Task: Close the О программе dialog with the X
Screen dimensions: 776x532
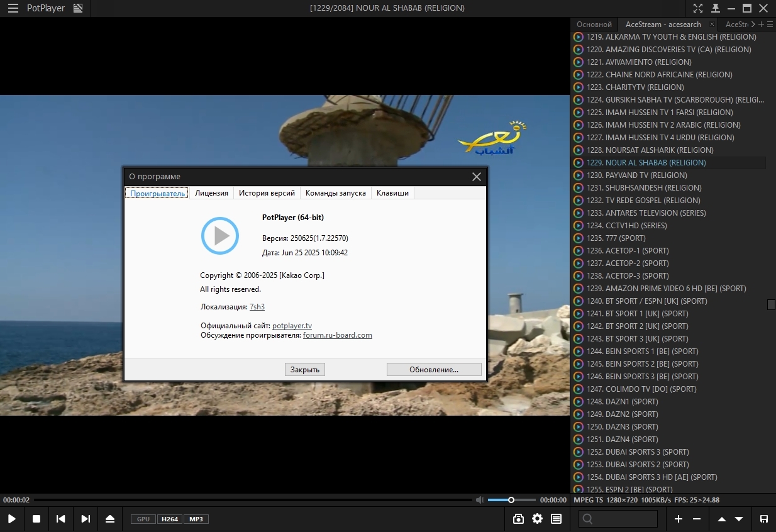Action: pyautogui.click(x=477, y=177)
